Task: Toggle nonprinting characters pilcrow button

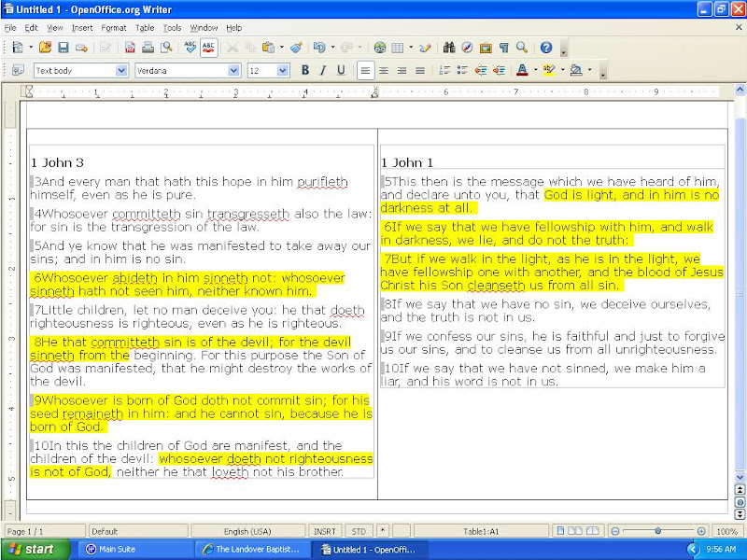Action: pos(503,48)
